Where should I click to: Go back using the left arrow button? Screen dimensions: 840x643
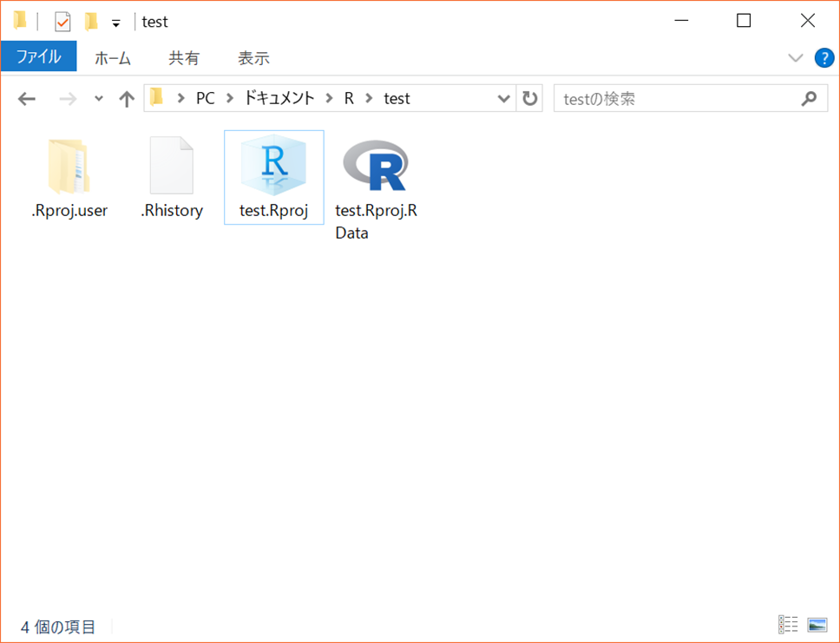pos(27,99)
